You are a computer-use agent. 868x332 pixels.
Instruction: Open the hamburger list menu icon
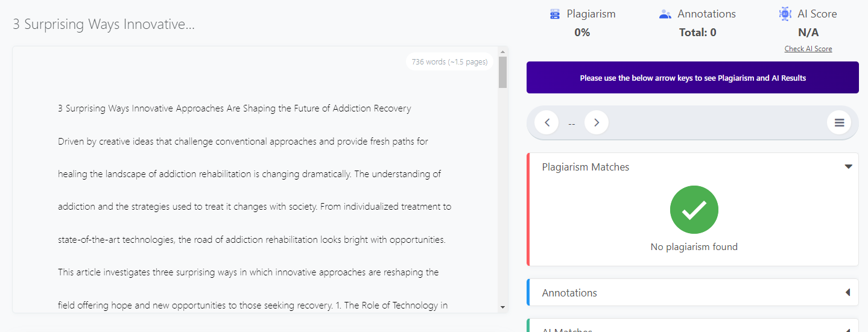839,123
